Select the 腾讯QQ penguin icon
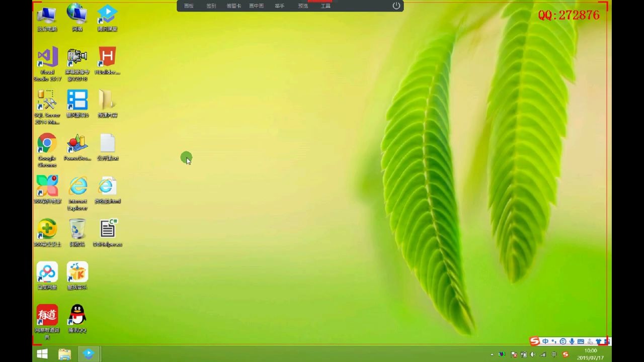Screen dimensions: 644x362 (x=77, y=319)
